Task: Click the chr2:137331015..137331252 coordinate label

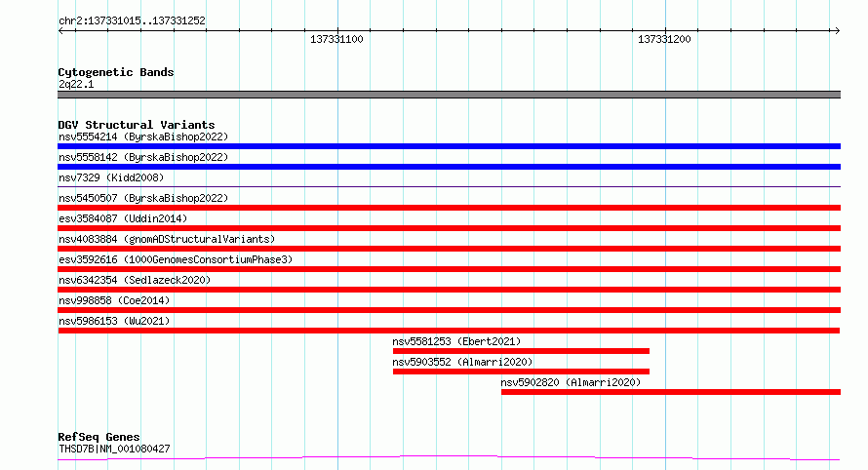Action: 132,21
